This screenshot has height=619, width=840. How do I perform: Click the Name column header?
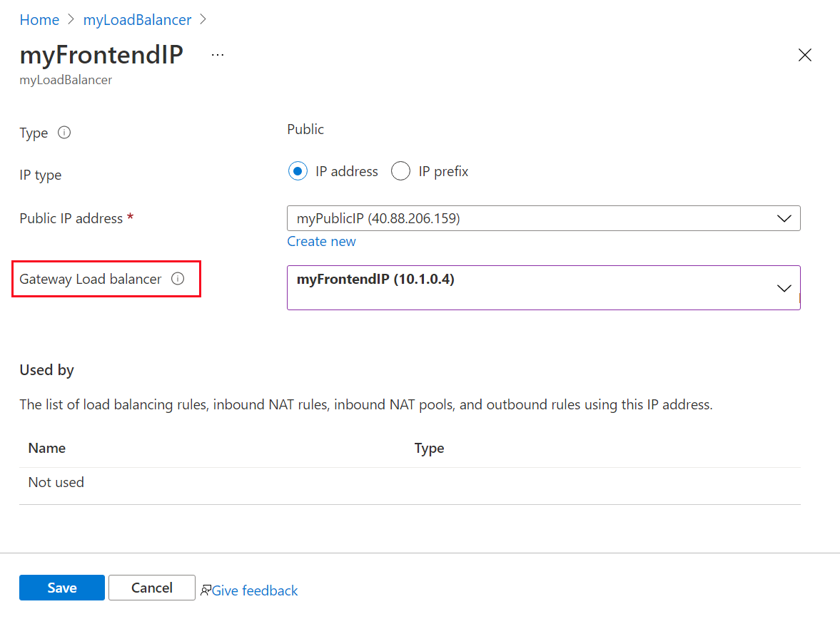[47, 448]
